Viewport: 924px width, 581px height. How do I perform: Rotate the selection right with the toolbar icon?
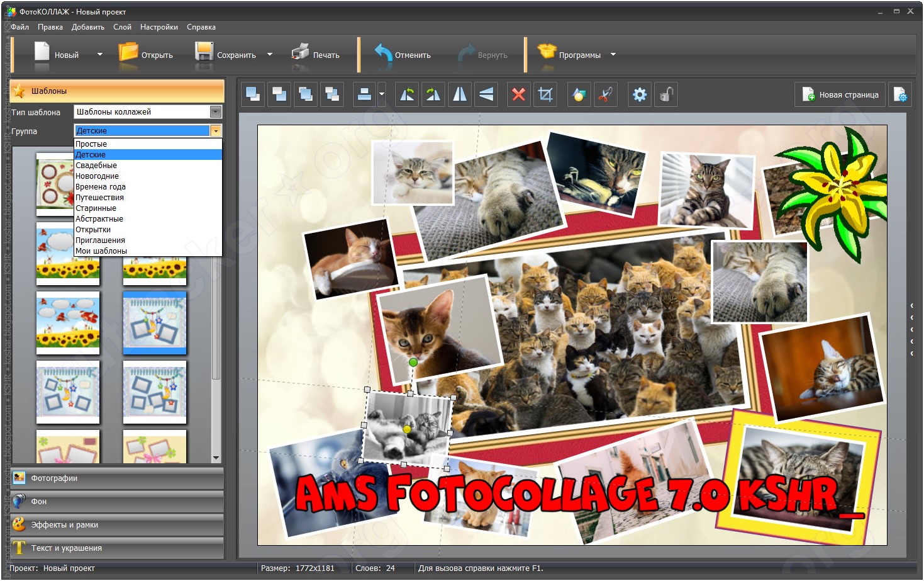(434, 94)
